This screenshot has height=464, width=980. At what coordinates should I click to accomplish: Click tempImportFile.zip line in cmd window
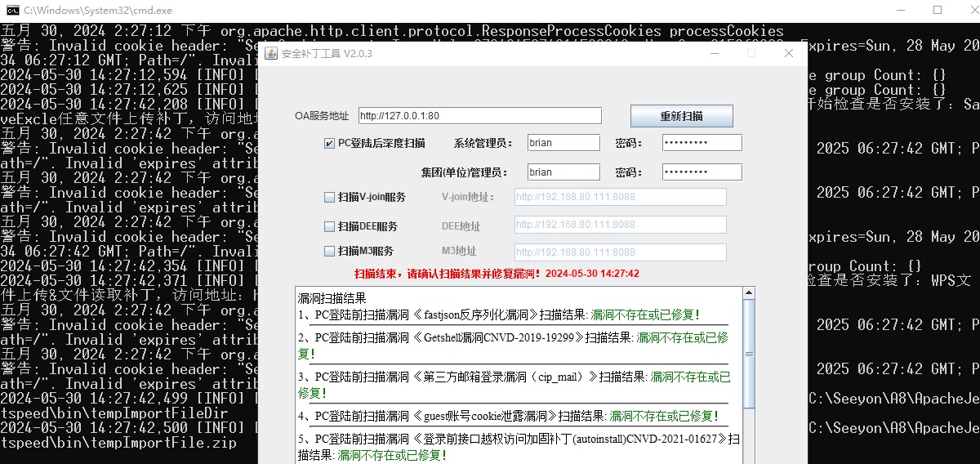(x=118, y=443)
